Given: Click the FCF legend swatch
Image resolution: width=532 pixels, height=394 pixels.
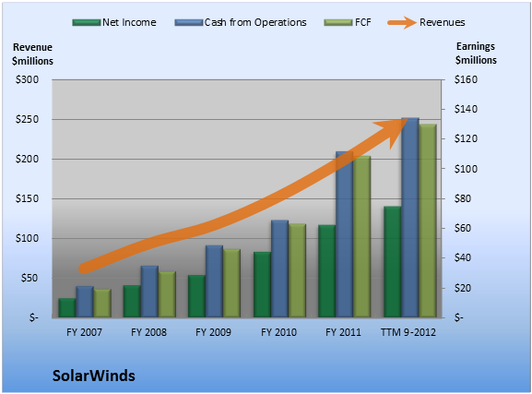Looking at the screenshot, I should [x=338, y=22].
